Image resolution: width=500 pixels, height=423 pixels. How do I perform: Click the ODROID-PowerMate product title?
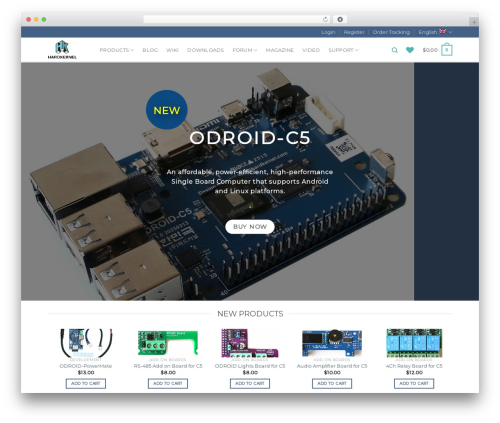click(86, 366)
